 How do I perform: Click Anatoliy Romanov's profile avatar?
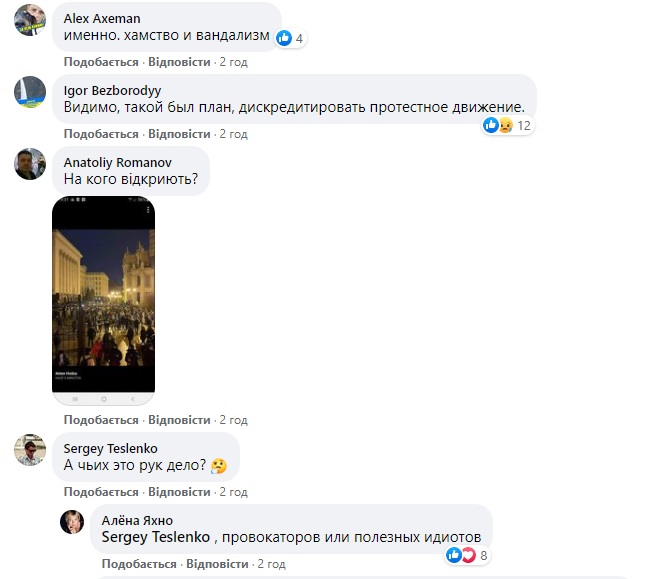30,164
